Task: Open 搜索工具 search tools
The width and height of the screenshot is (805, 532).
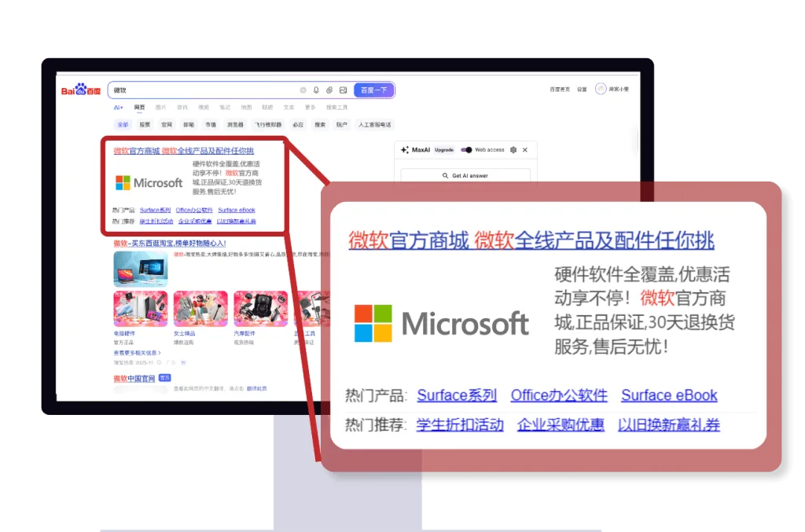Action: pyautogui.click(x=336, y=107)
